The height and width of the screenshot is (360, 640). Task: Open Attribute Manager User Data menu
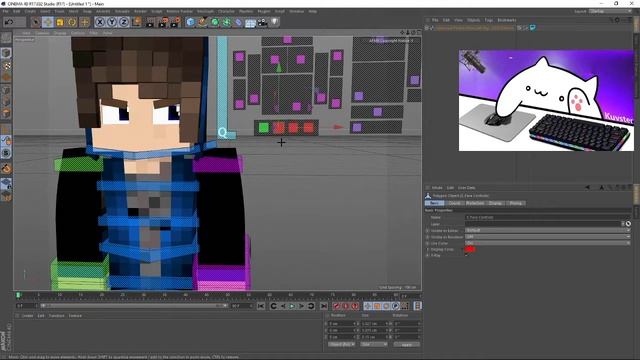(x=466, y=188)
